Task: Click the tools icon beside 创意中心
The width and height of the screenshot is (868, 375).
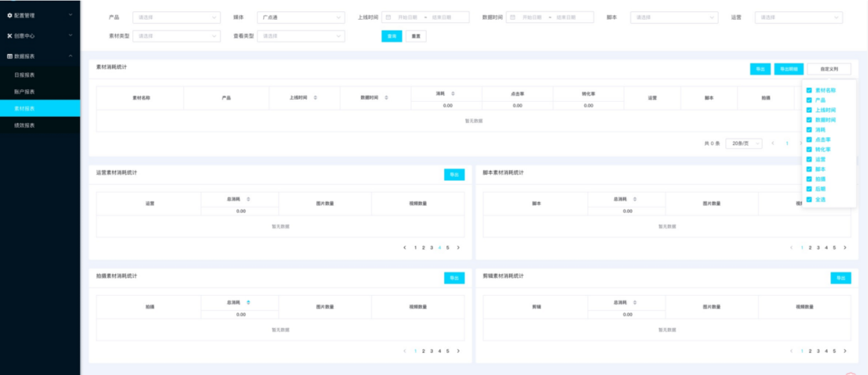Action: click(9, 36)
